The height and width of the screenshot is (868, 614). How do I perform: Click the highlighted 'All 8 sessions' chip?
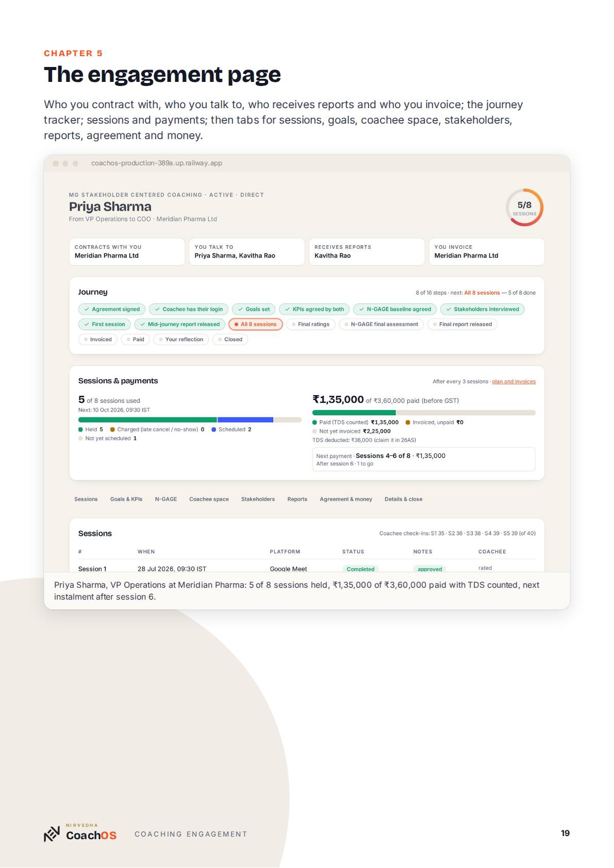pos(256,324)
